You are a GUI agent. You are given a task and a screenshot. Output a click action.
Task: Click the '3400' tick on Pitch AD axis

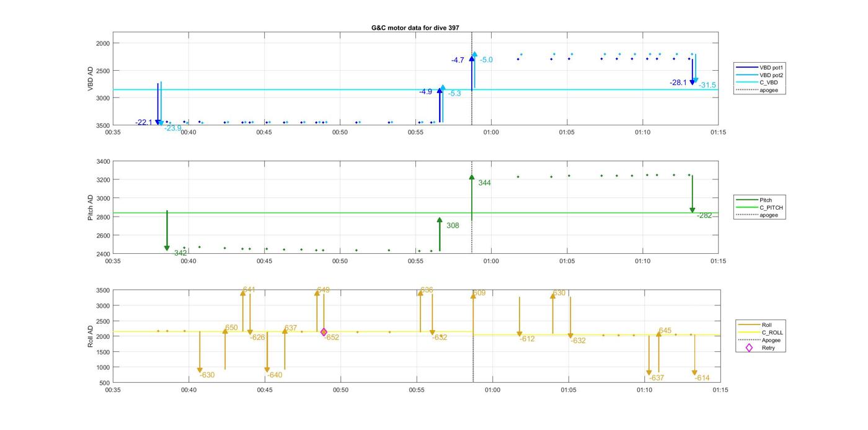coord(103,161)
